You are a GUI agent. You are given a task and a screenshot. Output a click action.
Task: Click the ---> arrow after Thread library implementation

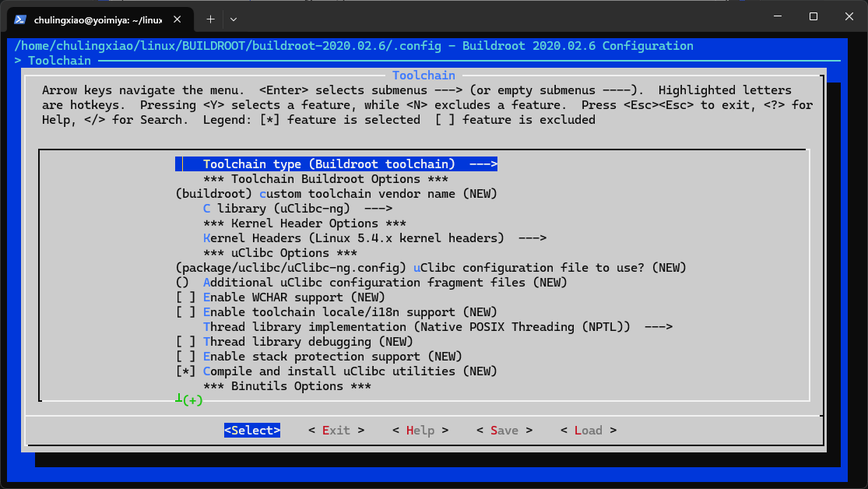click(x=659, y=327)
